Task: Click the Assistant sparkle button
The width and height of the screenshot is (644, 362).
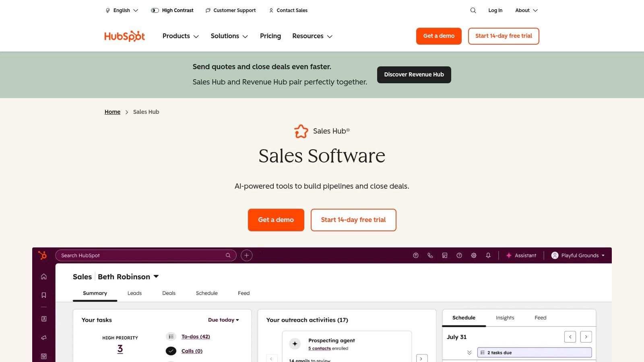Action: pos(521,255)
